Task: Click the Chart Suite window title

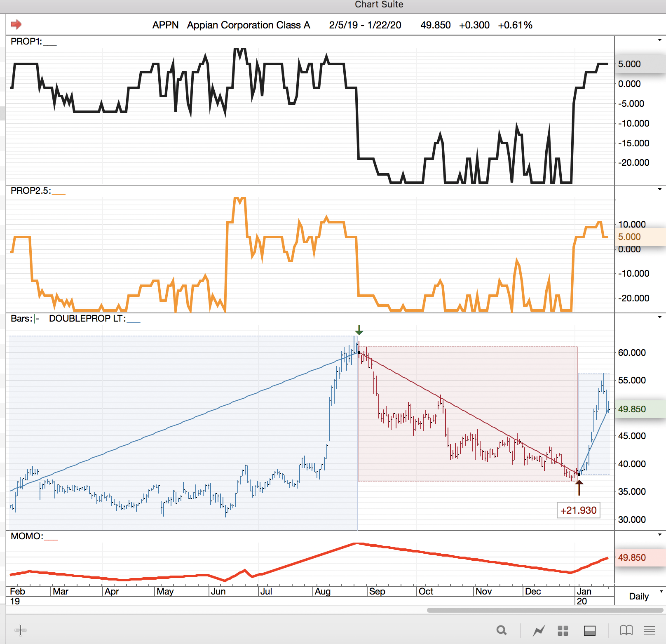Action: [379, 5]
